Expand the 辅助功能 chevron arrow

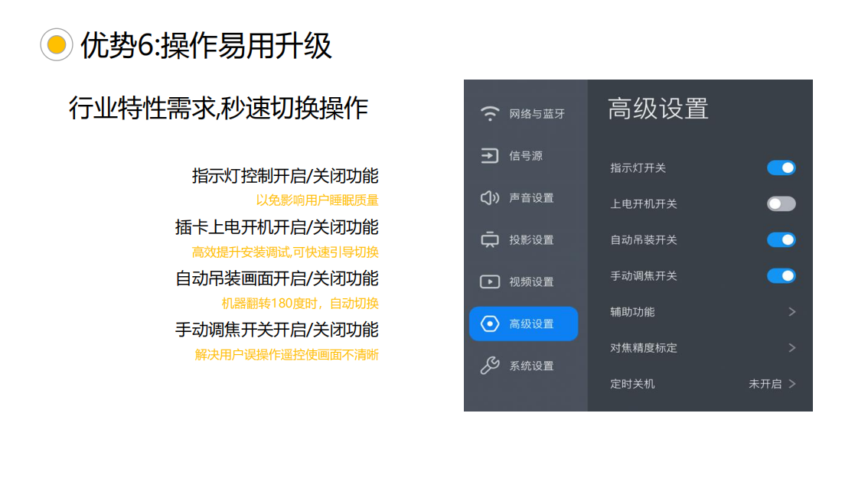pos(792,312)
